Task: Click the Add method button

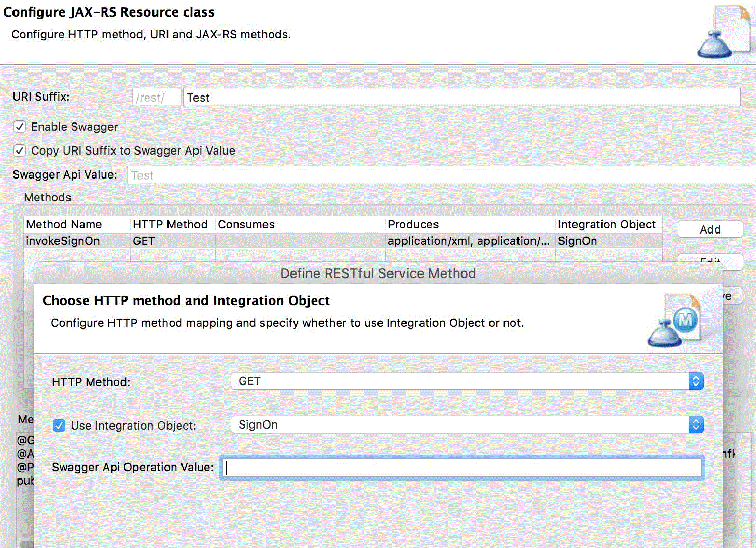Action: [x=710, y=229]
